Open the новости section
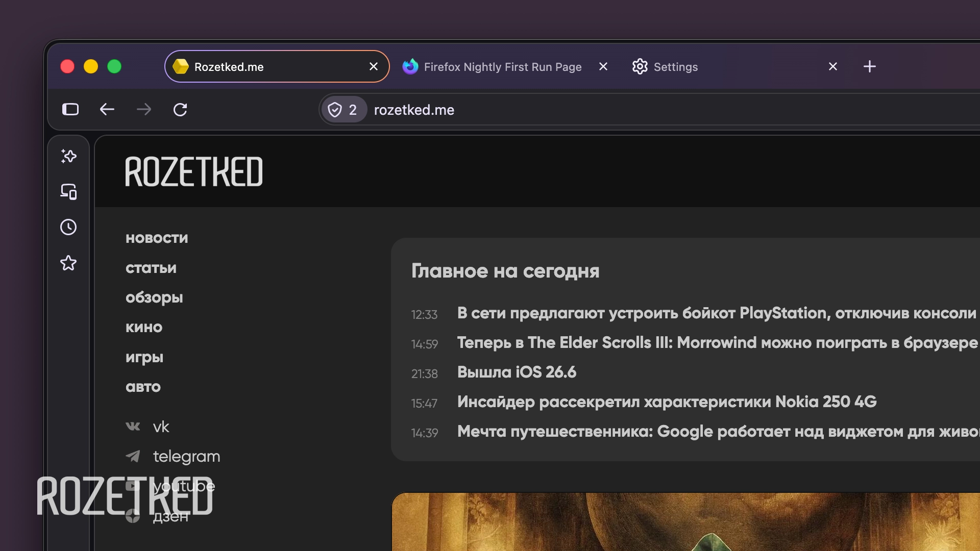Image resolution: width=980 pixels, height=551 pixels. (157, 238)
